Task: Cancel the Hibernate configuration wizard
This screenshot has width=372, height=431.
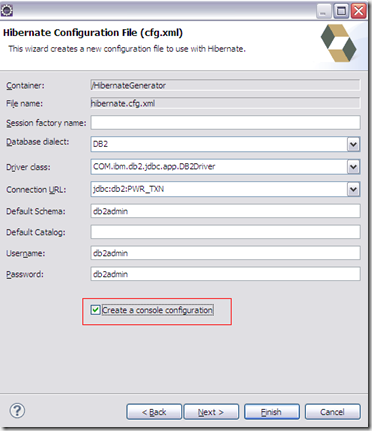Action: click(332, 412)
